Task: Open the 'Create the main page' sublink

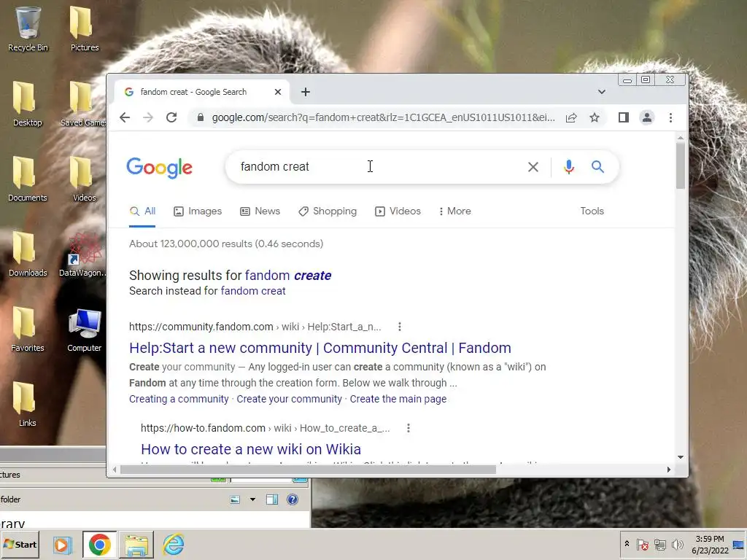Action: point(398,399)
